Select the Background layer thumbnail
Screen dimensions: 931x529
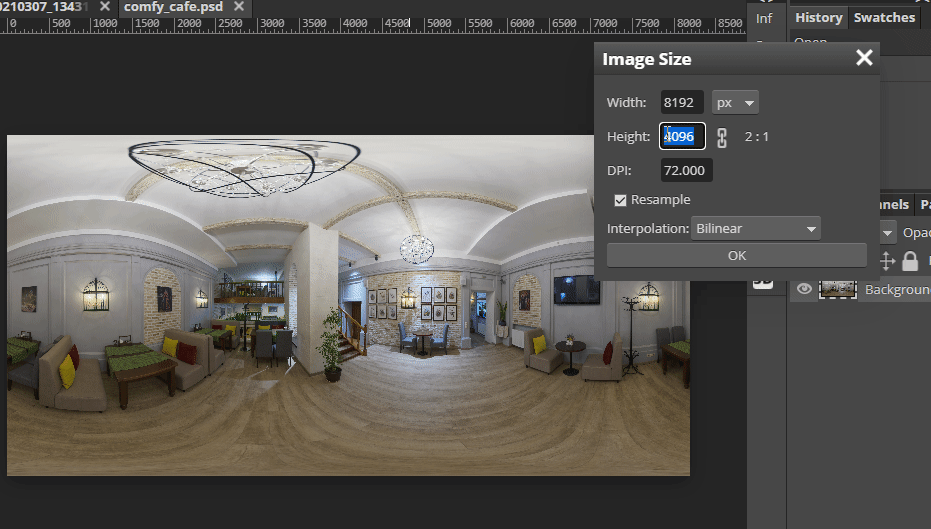[x=838, y=289]
